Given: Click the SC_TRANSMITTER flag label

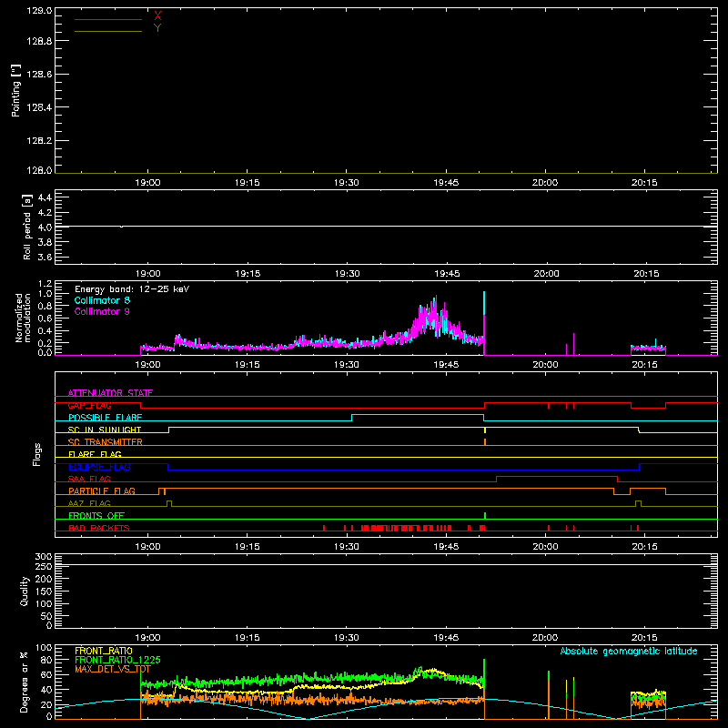Looking at the screenshot, I should point(106,442).
